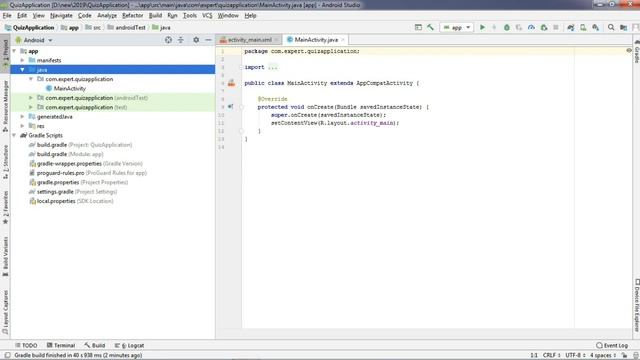640x360 pixels.
Task: Expand the manifests folder
Action: 22,60
